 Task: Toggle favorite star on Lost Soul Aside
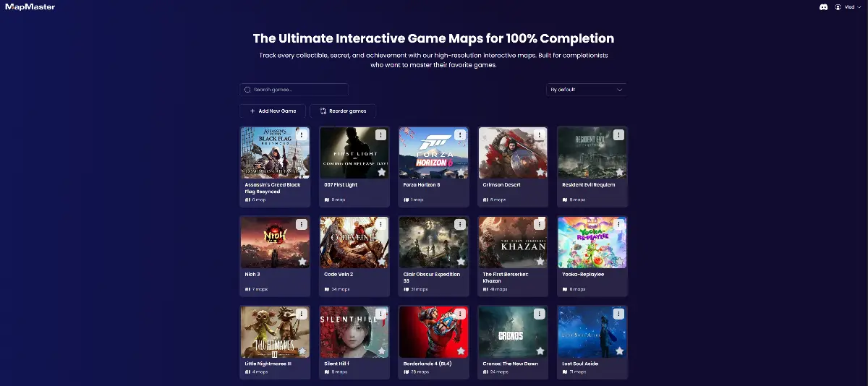tap(618, 351)
